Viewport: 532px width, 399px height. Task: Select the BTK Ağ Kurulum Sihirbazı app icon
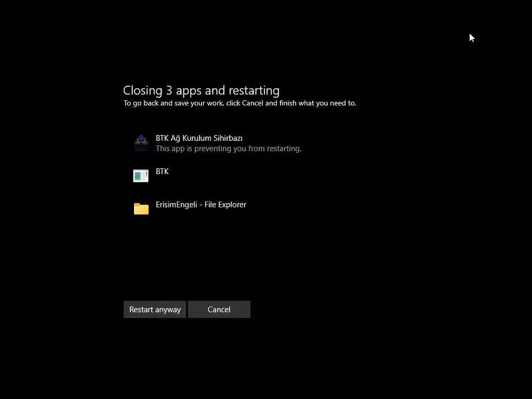tap(141, 143)
